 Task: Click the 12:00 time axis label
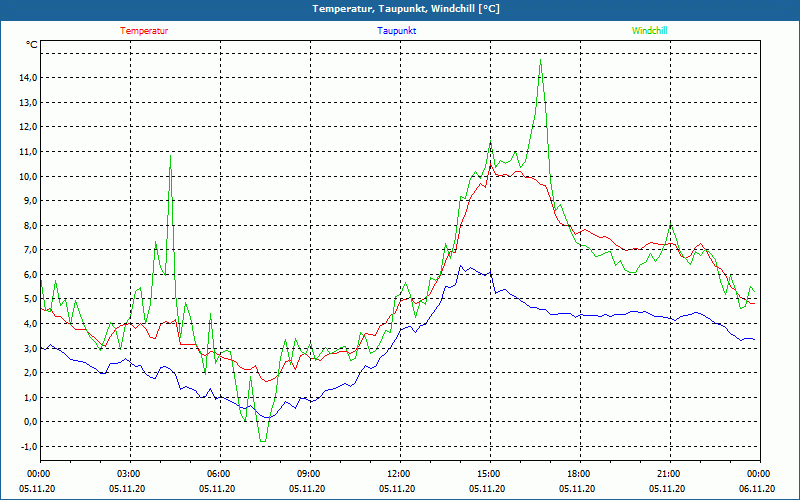pos(400,474)
